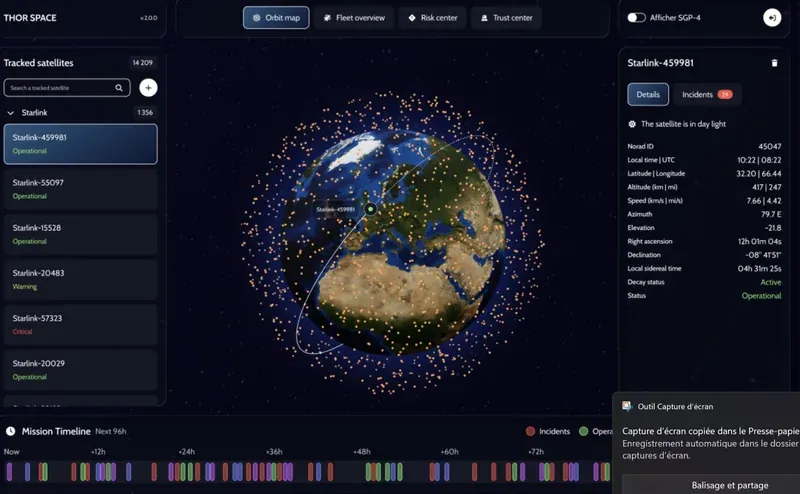Click the Orbit map tab icon

(x=257, y=18)
